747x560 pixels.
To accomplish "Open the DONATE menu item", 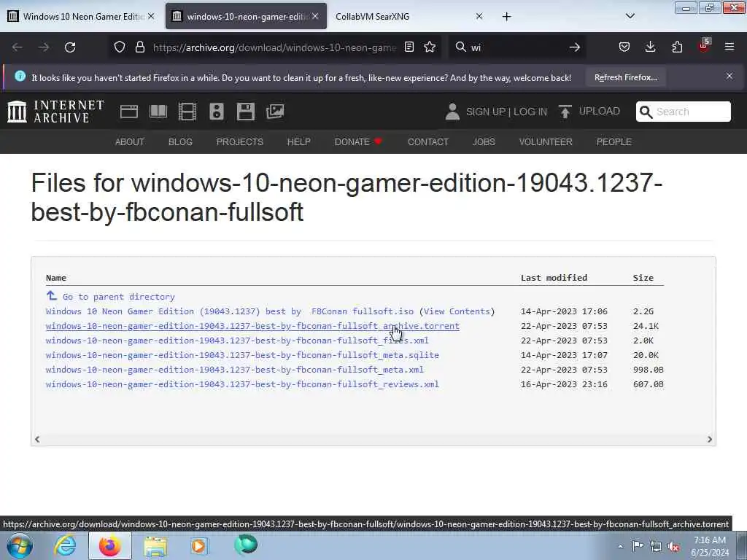I will 358,142.
